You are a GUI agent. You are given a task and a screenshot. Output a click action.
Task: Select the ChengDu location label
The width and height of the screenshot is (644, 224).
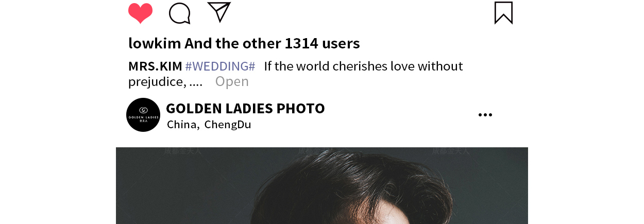click(x=228, y=125)
